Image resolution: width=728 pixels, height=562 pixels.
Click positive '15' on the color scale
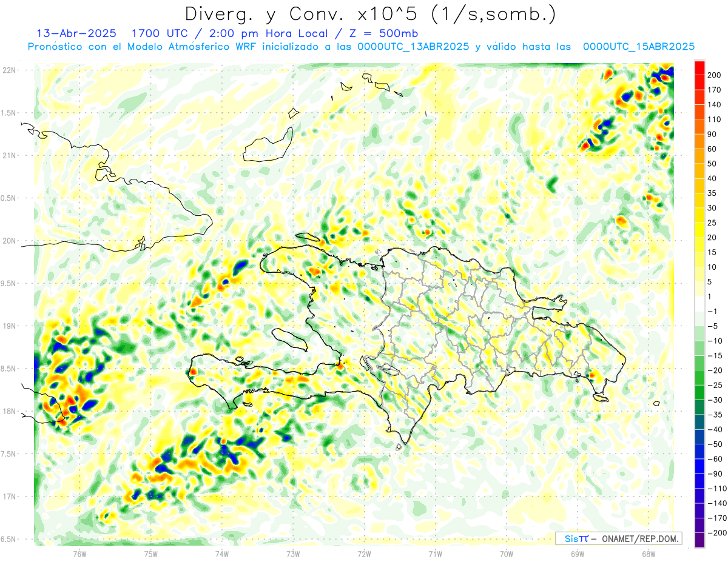pos(712,252)
